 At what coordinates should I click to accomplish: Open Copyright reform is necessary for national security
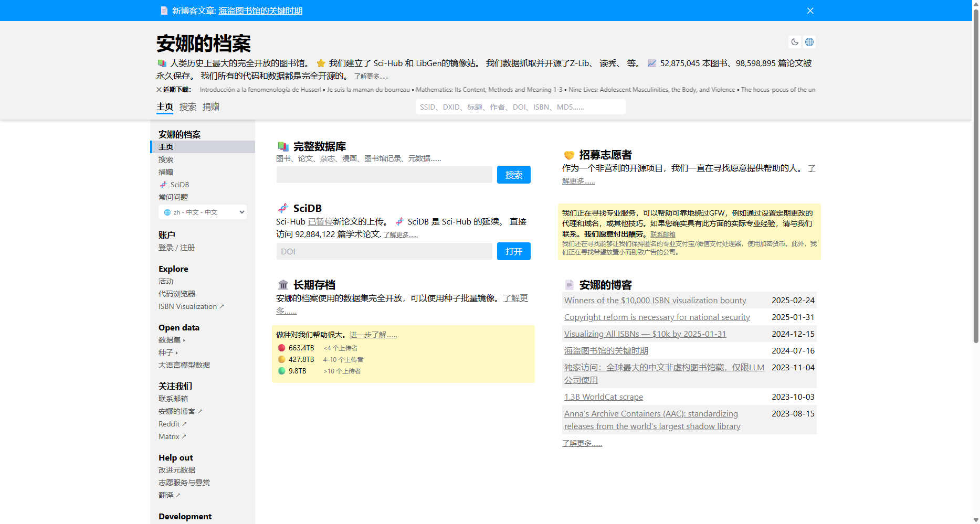(657, 317)
